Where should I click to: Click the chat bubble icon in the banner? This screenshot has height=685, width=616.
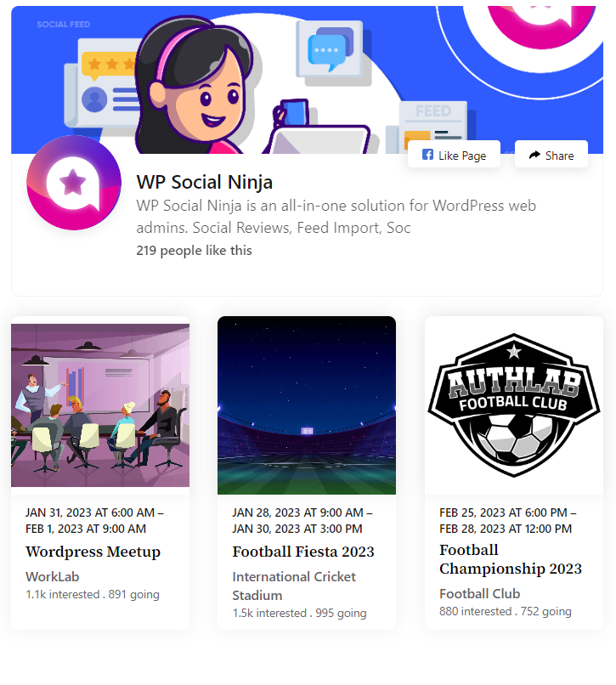click(x=331, y=49)
